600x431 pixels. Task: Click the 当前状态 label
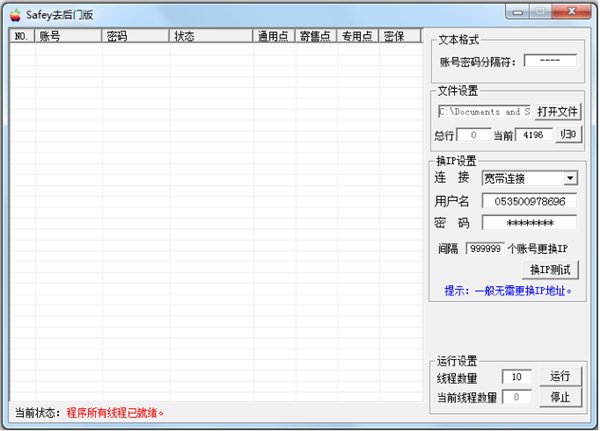tap(38, 413)
